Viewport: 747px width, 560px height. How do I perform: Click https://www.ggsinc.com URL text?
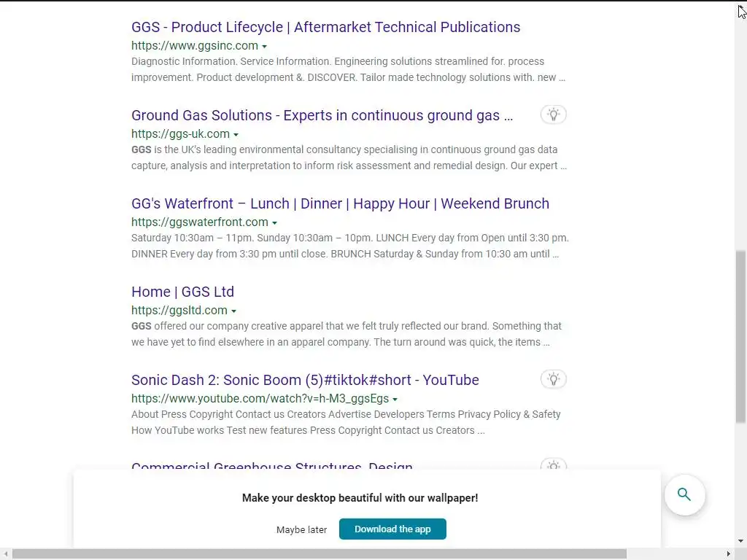[195, 46]
